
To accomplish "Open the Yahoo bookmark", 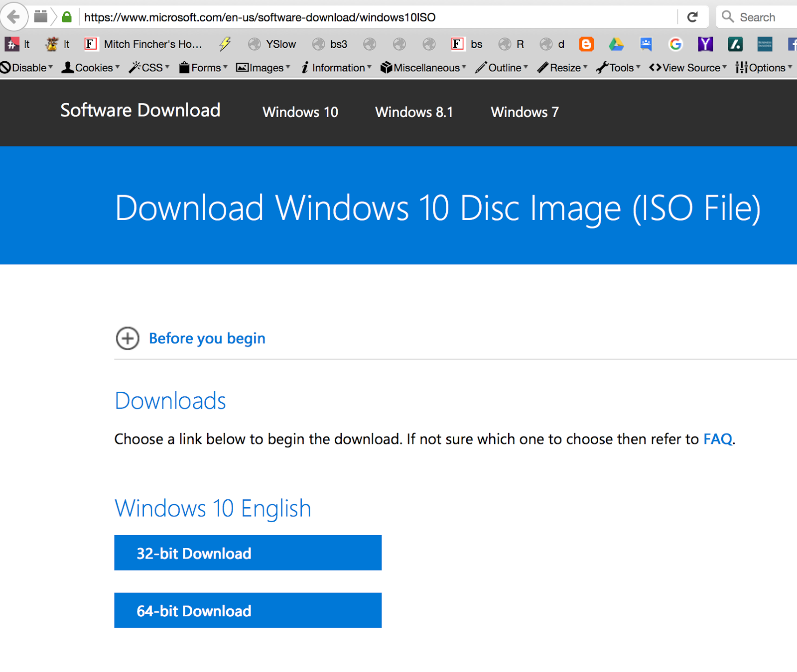I will pos(705,44).
